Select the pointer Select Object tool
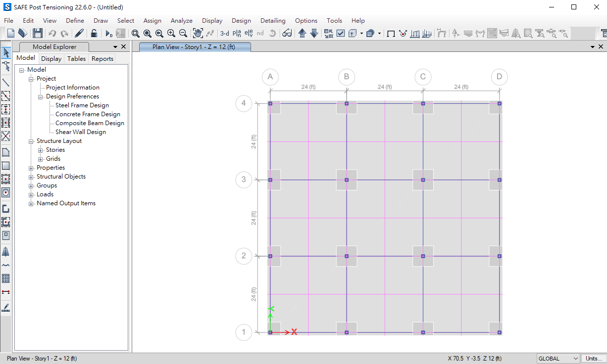The height and width of the screenshot is (364, 607). point(6,53)
